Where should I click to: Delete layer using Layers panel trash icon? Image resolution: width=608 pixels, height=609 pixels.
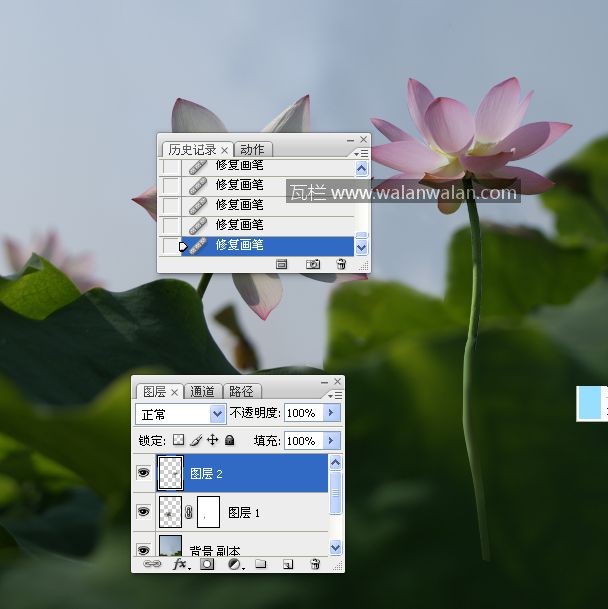pos(315,564)
